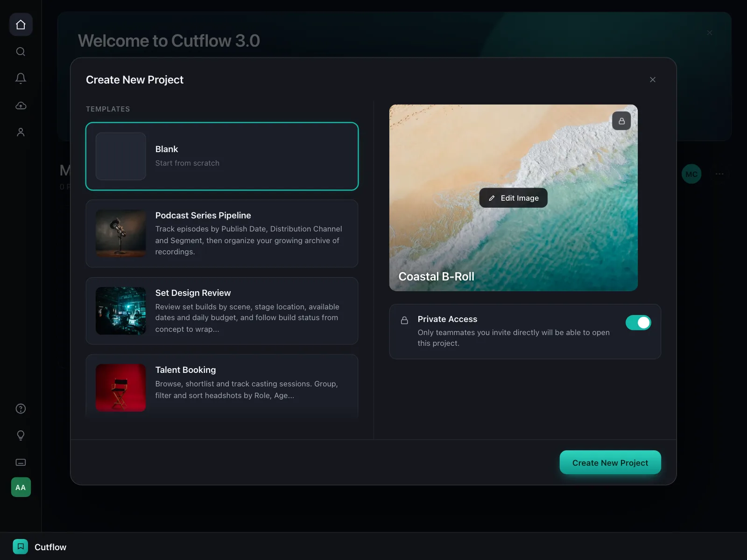Viewport: 747px width, 560px height.
Task: Open the three-dot more options menu
Action: coord(719,174)
